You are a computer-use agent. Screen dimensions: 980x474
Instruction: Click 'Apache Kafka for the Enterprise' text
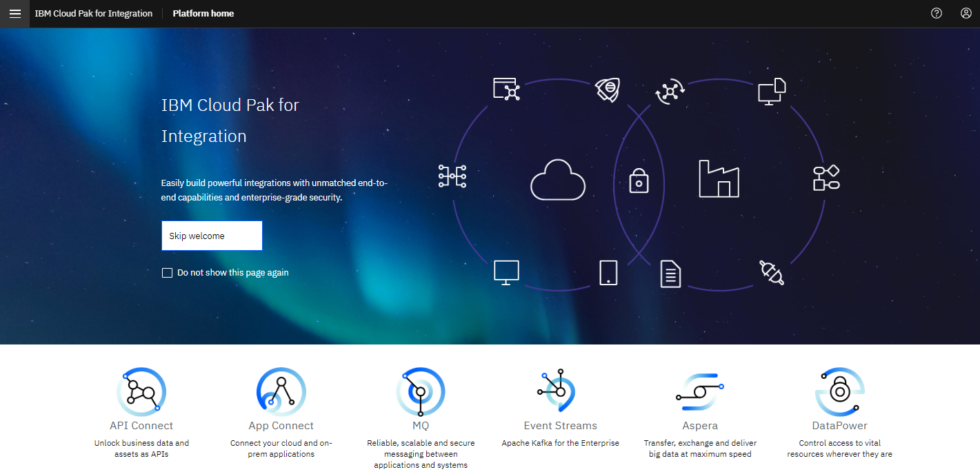tap(561, 443)
